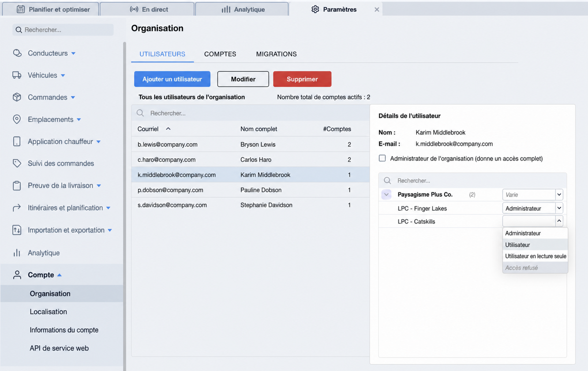Click the Emplacements pin icon
The width and height of the screenshot is (588, 371).
(x=17, y=119)
